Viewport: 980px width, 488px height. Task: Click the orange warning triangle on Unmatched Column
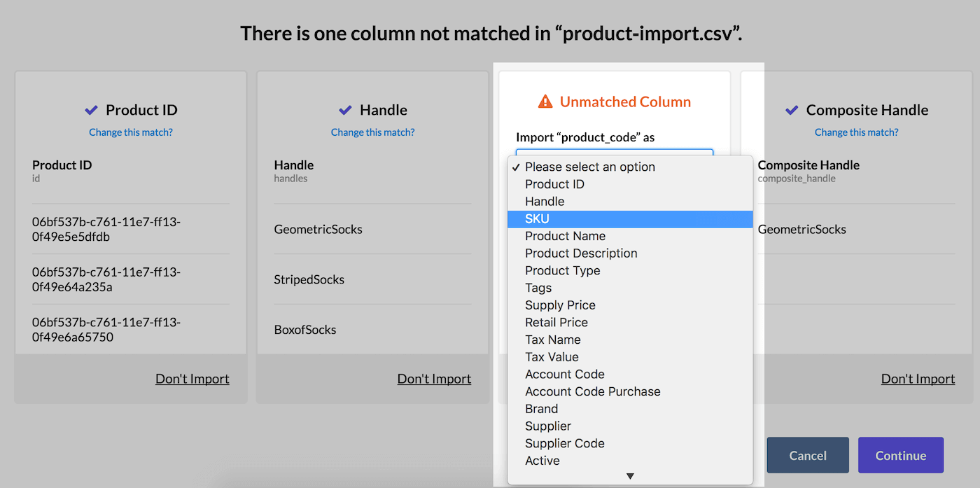[545, 101]
